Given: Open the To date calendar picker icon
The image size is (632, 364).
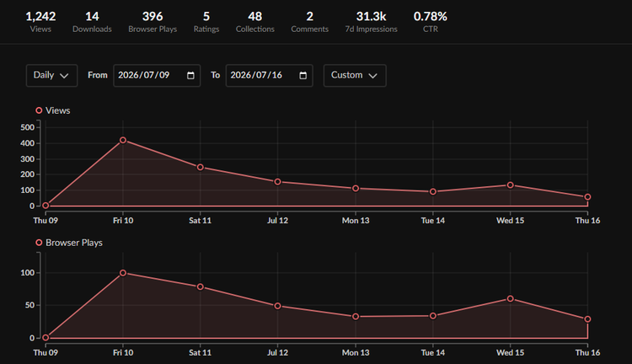Looking at the screenshot, I should (303, 75).
